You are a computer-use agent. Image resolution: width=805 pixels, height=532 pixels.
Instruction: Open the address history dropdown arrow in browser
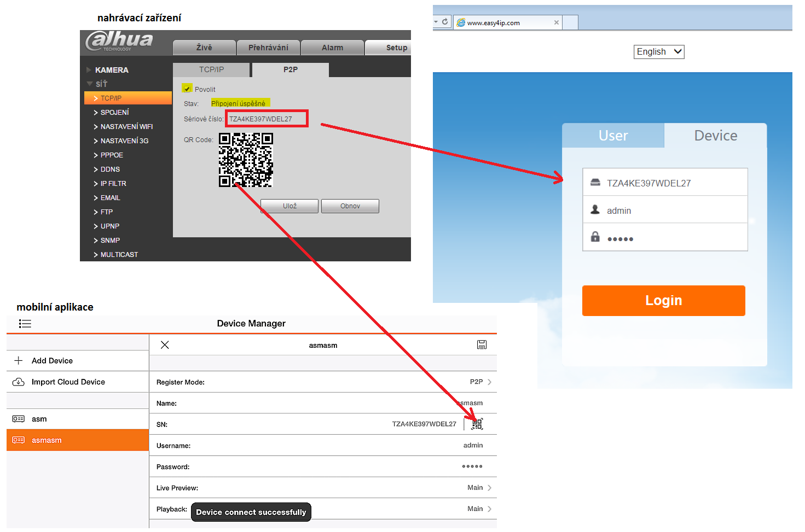pyautogui.click(x=436, y=22)
